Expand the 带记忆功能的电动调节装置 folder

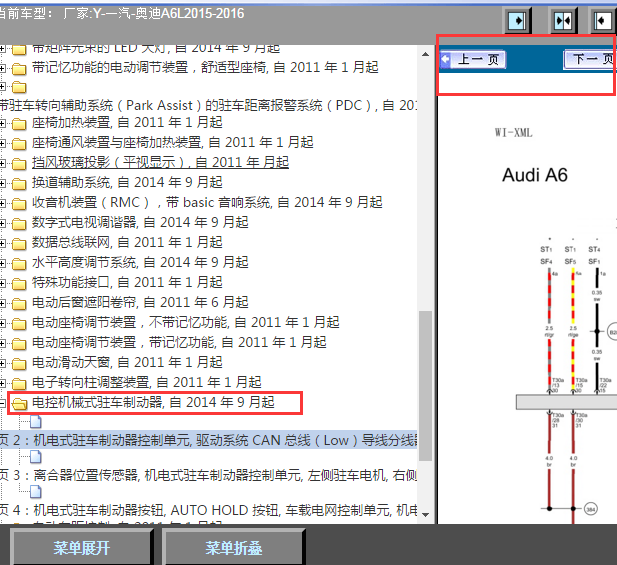[2, 68]
